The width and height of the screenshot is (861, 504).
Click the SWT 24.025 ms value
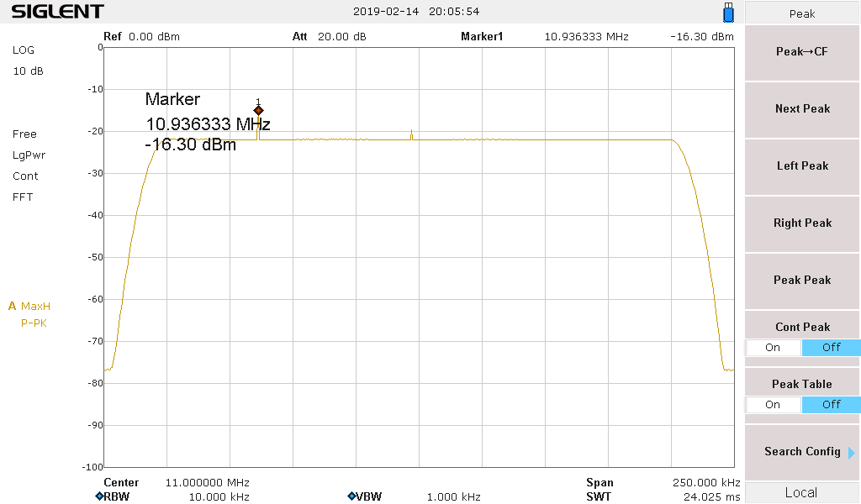[711, 497]
